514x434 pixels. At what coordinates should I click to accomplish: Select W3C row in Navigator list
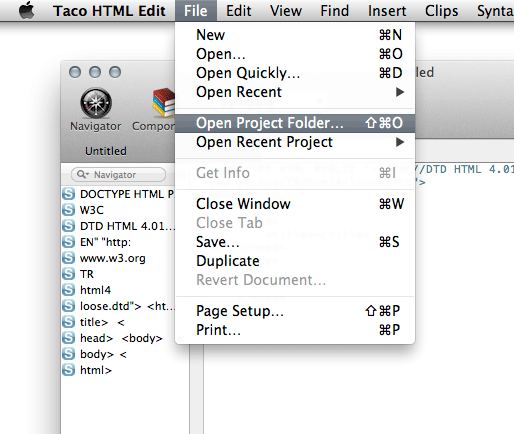(118, 210)
